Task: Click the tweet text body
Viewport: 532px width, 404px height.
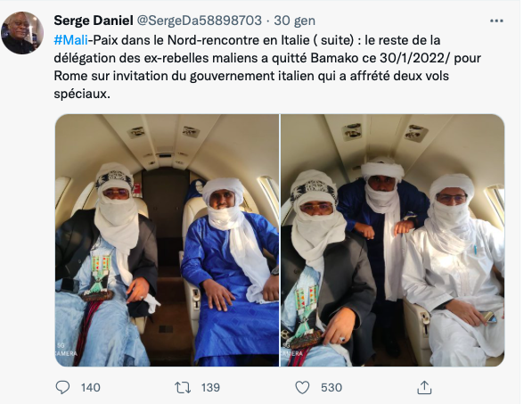Action: point(267,67)
